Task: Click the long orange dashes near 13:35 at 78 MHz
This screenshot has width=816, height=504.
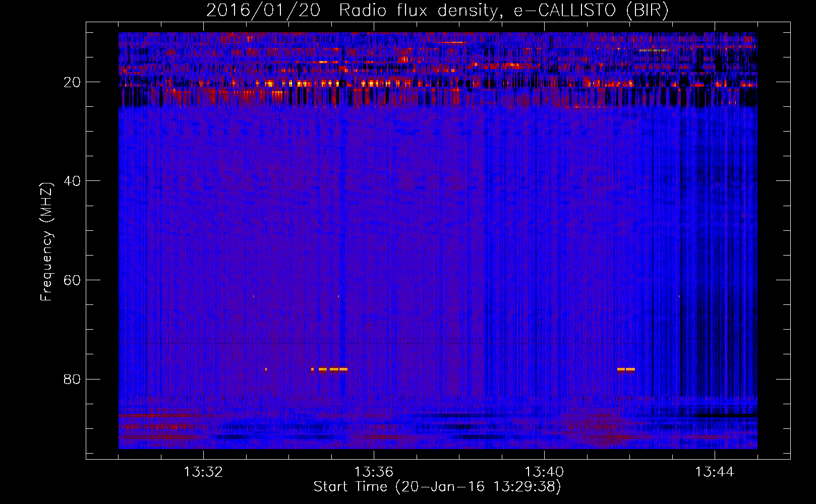Action: pyautogui.click(x=333, y=369)
